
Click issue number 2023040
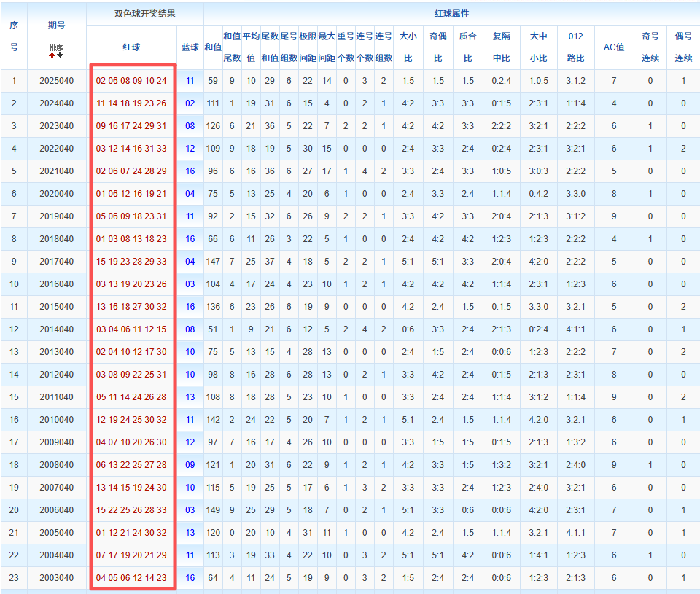point(56,126)
